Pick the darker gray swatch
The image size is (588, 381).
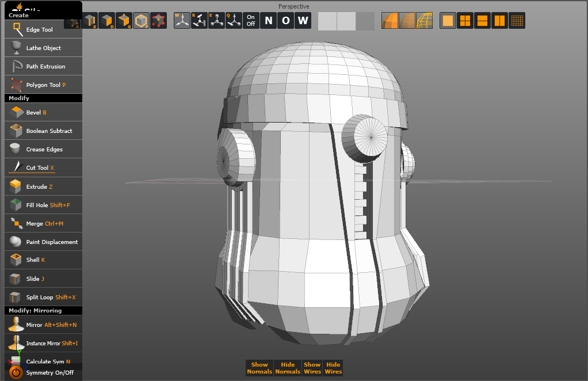coord(365,21)
